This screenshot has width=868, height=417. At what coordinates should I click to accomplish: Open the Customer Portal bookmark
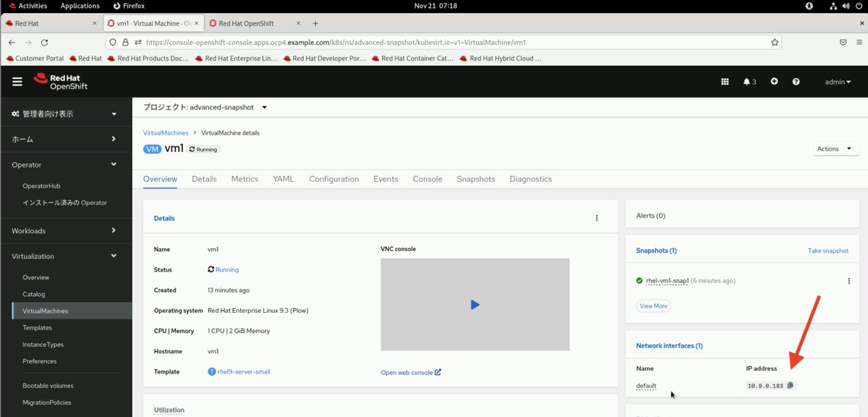click(x=35, y=59)
